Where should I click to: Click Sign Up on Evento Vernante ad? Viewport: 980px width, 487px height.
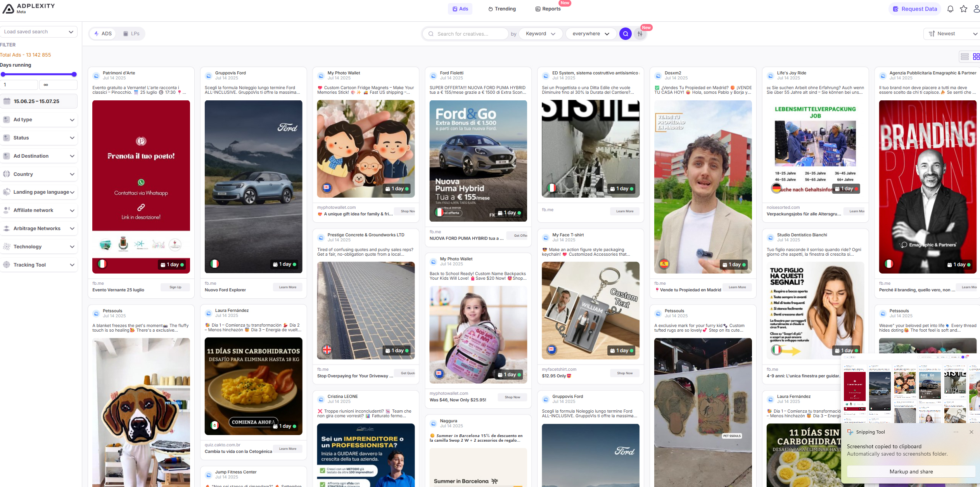click(175, 287)
